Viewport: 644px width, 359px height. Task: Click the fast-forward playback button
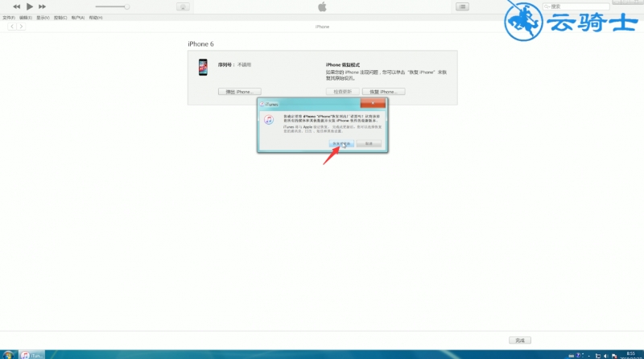pyautogui.click(x=43, y=6)
